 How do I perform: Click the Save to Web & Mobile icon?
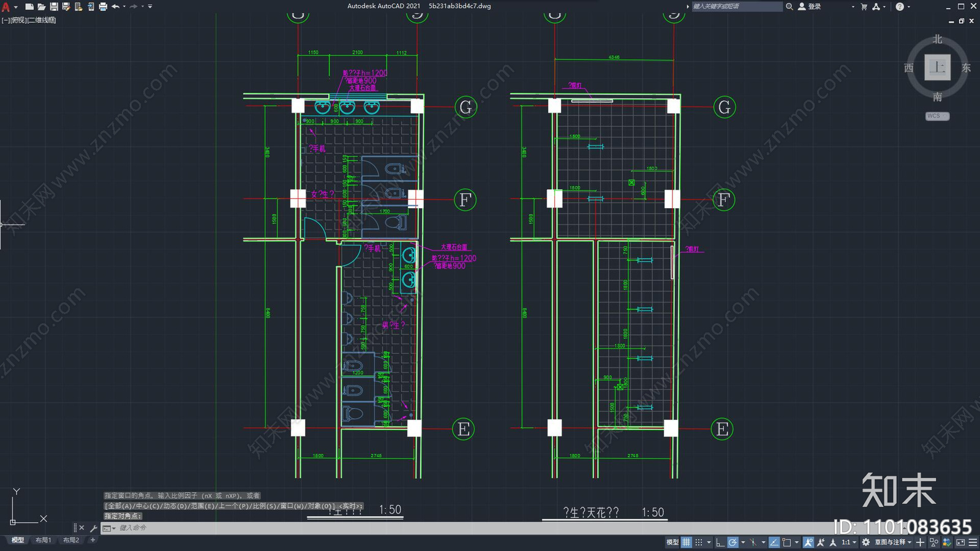click(x=91, y=7)
